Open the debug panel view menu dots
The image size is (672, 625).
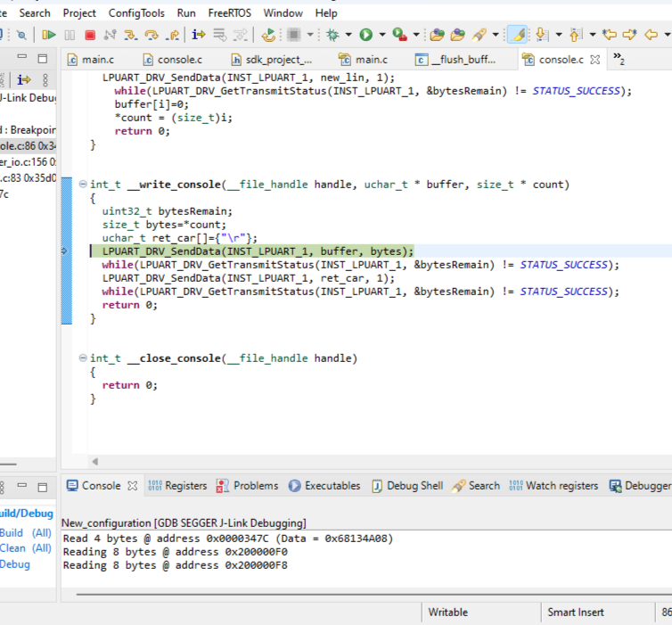[x=45, y=80]
